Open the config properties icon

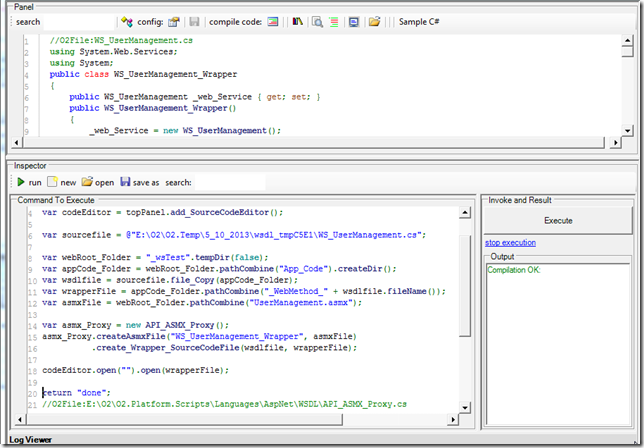(x=174, y=22)
